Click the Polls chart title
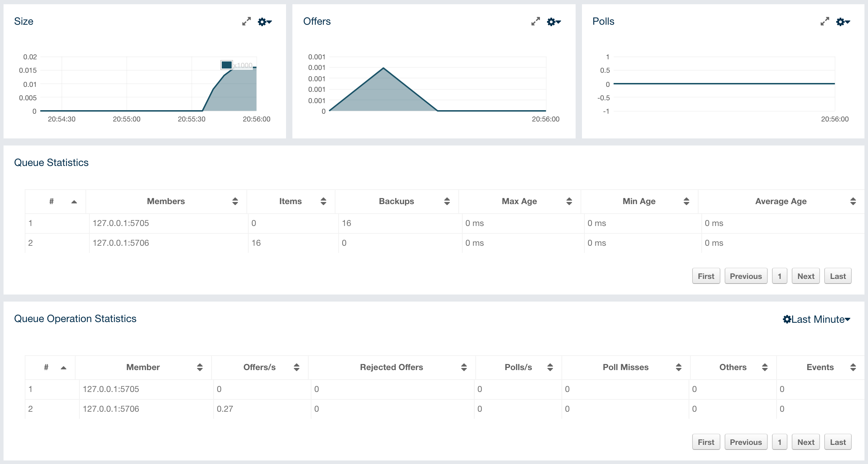This screenshot has height=464, width=868. [604, 21]
